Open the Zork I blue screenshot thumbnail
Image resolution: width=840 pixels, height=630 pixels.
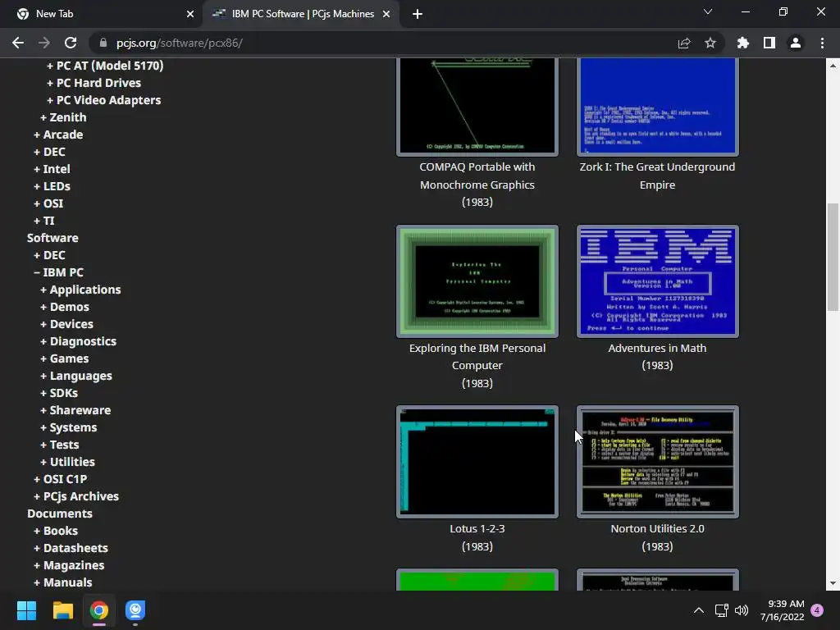click(x=657, y=107)
